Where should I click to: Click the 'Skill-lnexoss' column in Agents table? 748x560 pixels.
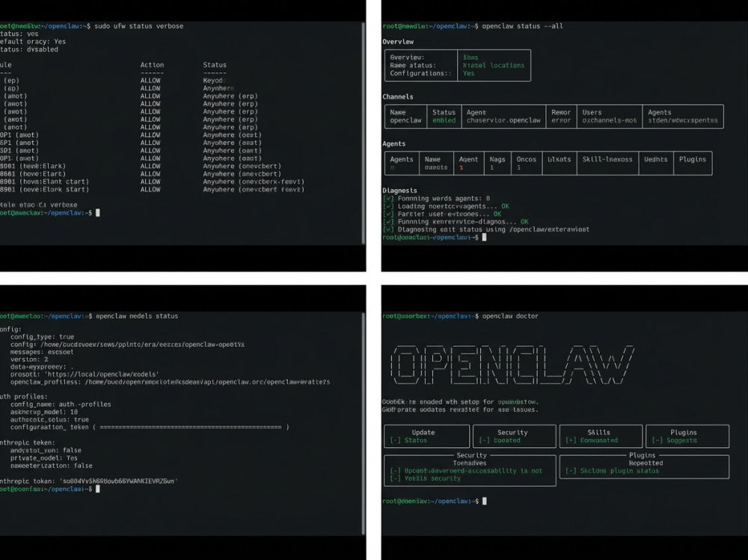tap(607, 159)
